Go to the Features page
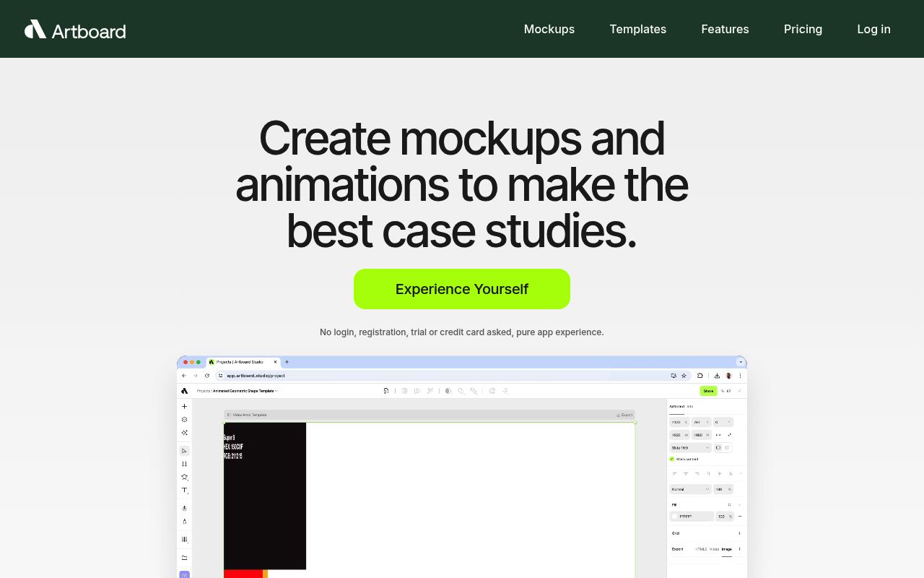The height and width of the screenshot is (578, 924). click(725, 29)
